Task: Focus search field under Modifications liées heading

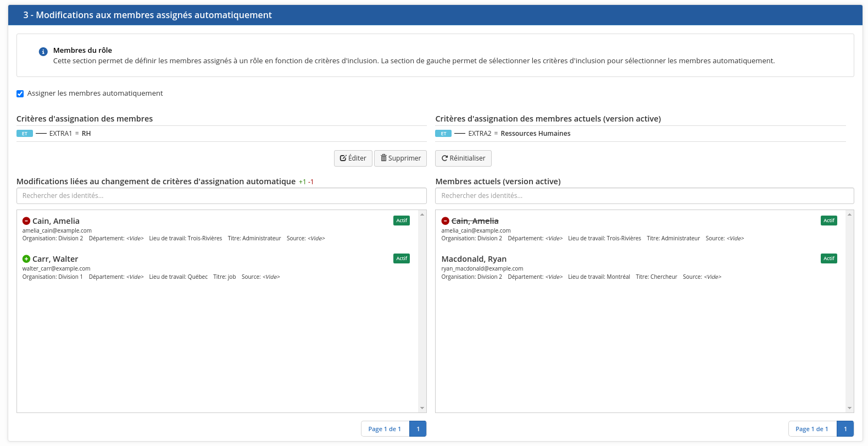Action: [x=221, y=196]
